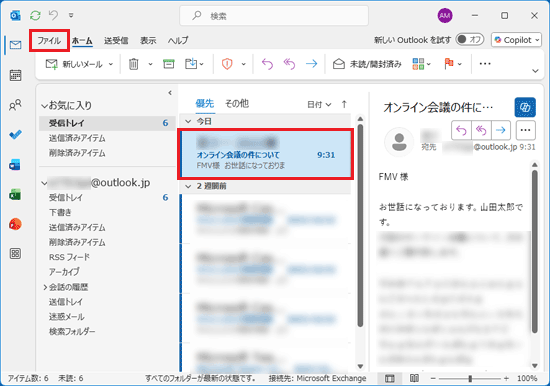Click the zoom out minus button
The image size is (550, 386).
tap(433, 379)
